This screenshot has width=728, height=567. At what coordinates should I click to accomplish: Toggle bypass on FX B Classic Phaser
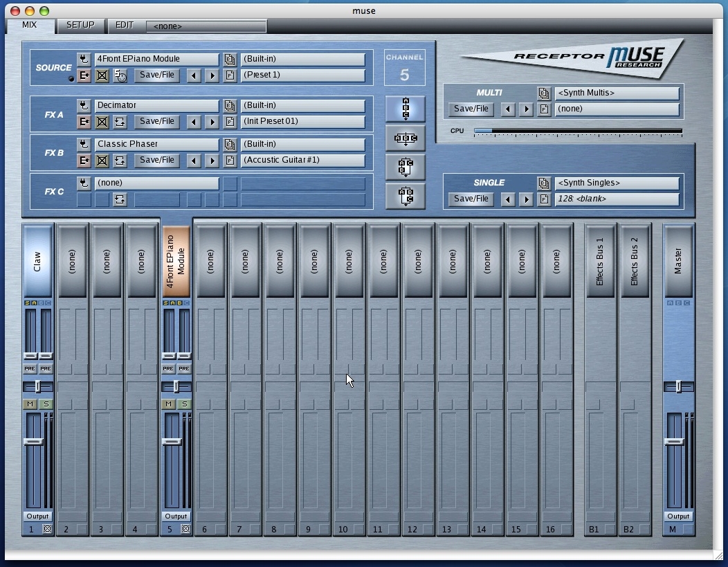click(102, 161)
